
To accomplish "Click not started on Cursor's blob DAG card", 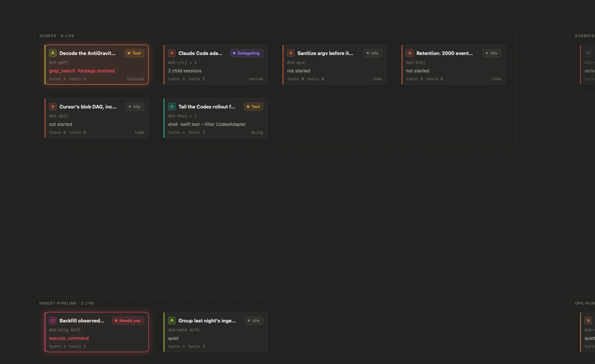I will (x=61, y=124).
